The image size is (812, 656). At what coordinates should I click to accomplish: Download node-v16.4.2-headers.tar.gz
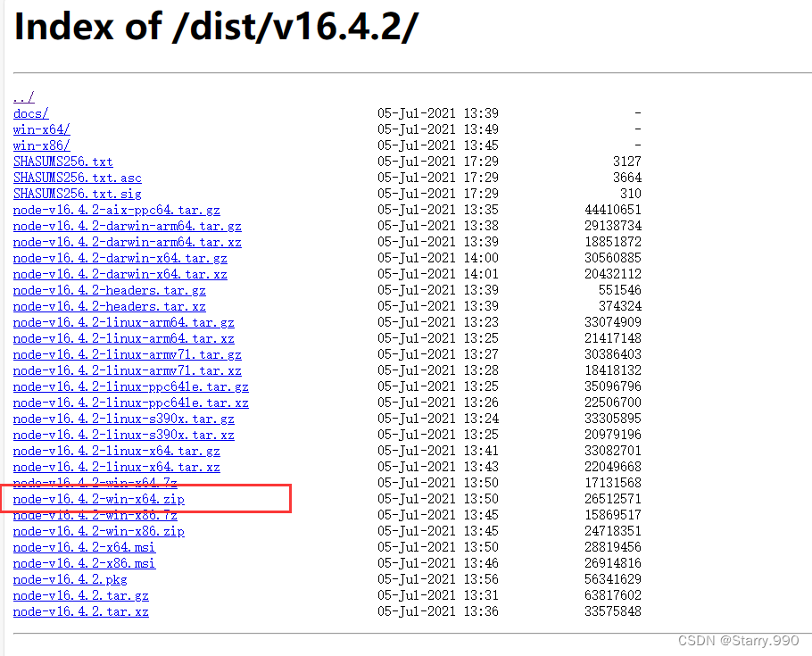(x=109, y=290)
